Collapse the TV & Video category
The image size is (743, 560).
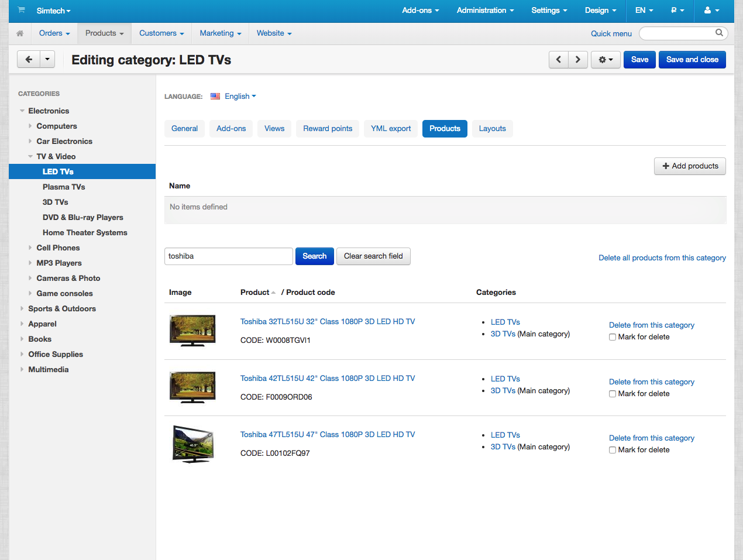[30, 157]
